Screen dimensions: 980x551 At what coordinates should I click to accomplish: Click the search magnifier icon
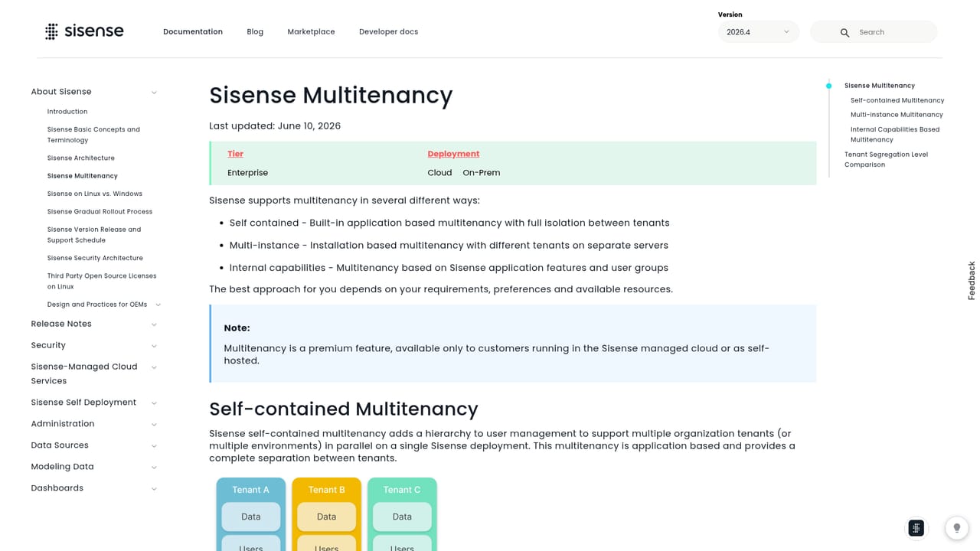point(844,32)
